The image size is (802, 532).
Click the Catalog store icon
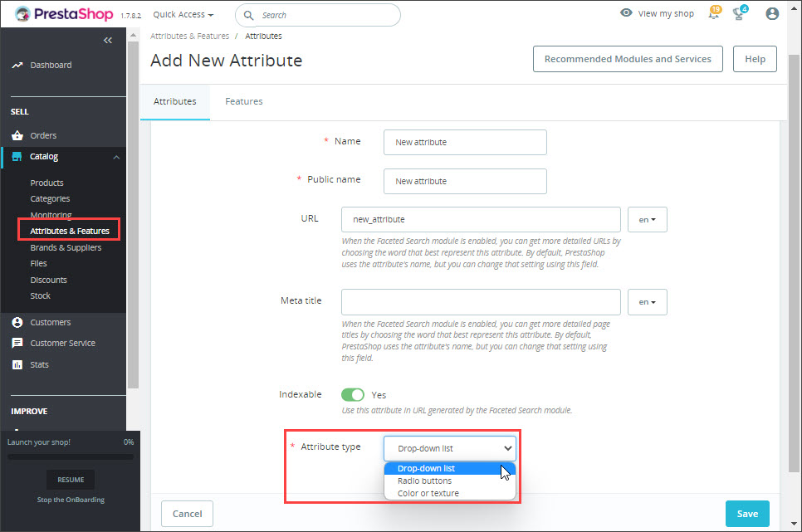click(17, 157)
